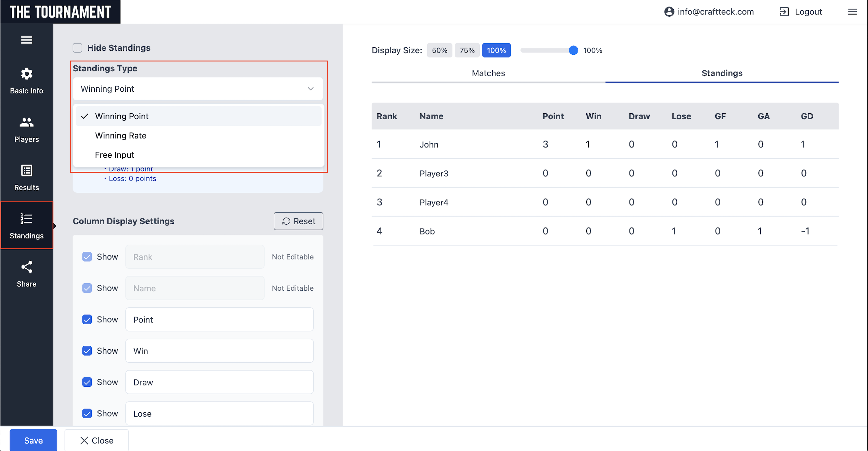Click the blue Save button

coord(33,440)
